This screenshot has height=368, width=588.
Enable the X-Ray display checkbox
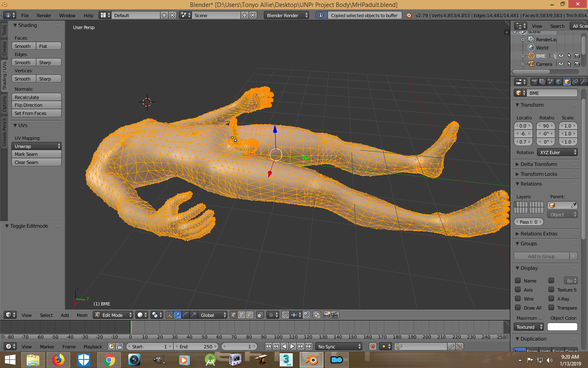pos(551,298)
